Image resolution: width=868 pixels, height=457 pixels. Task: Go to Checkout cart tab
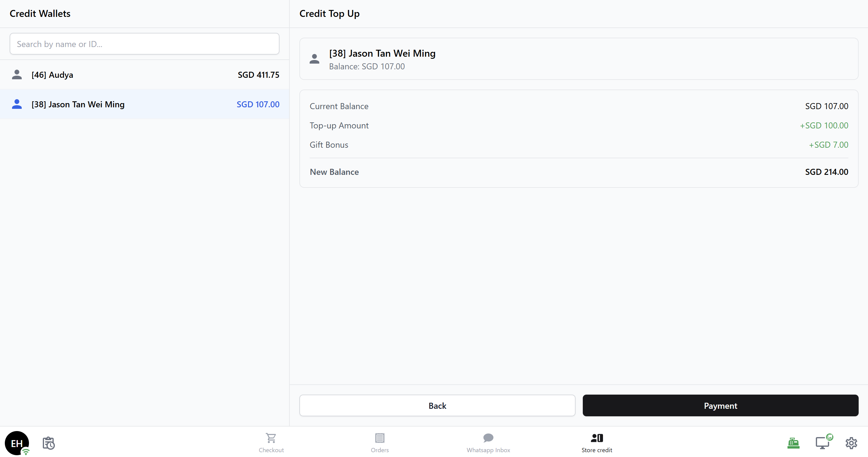[x=271, y=443]
